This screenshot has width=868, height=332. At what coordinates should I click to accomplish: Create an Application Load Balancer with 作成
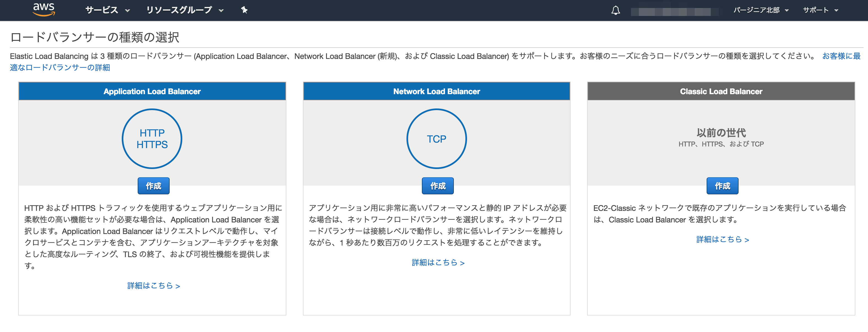(x=153, y=186)
